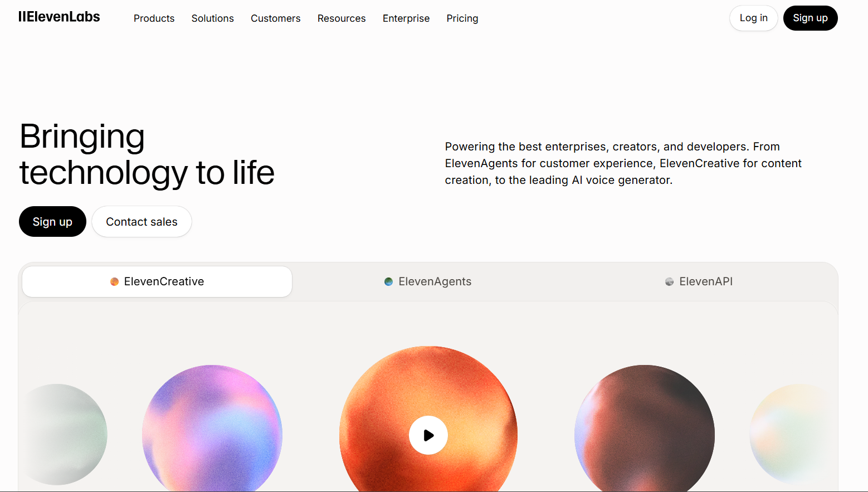Open the Resources menu
This screenshot has height=492, width=868.
342,18
